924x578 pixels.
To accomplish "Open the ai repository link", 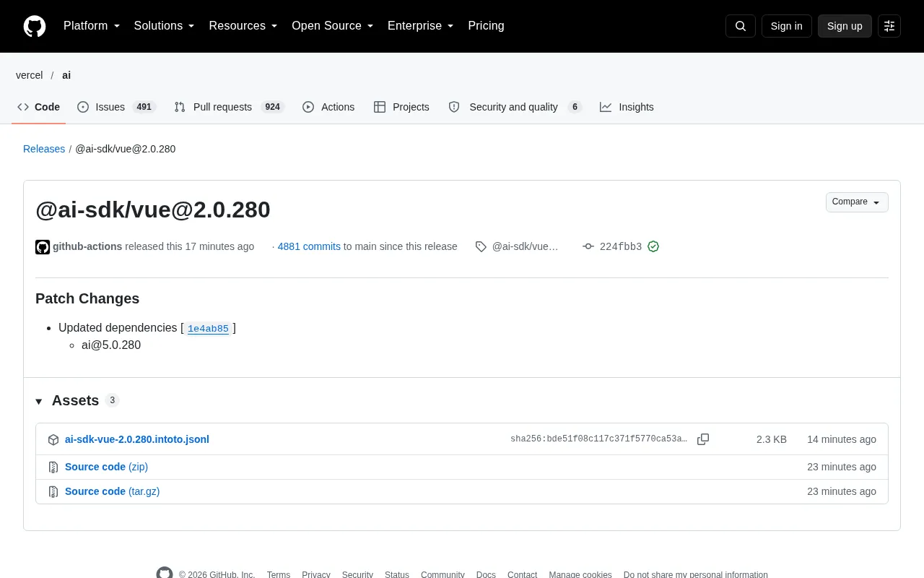I will (66, 75).
